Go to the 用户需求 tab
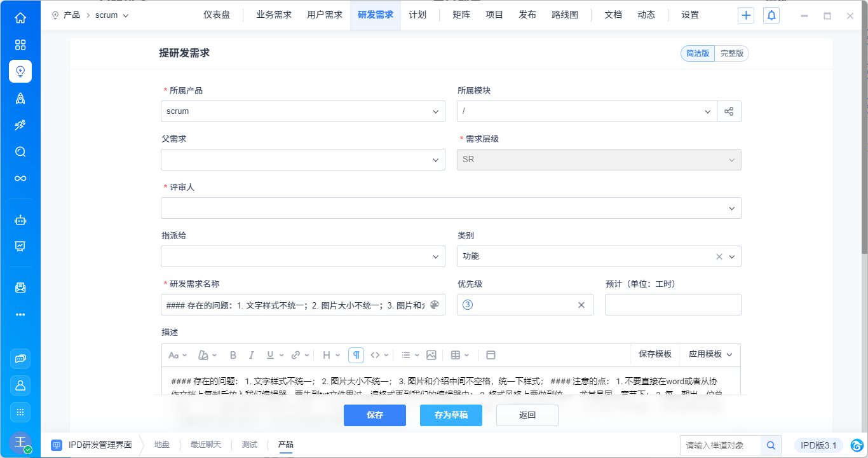The height and width of the screenshot is (458, 868). (x=325, y=15)
